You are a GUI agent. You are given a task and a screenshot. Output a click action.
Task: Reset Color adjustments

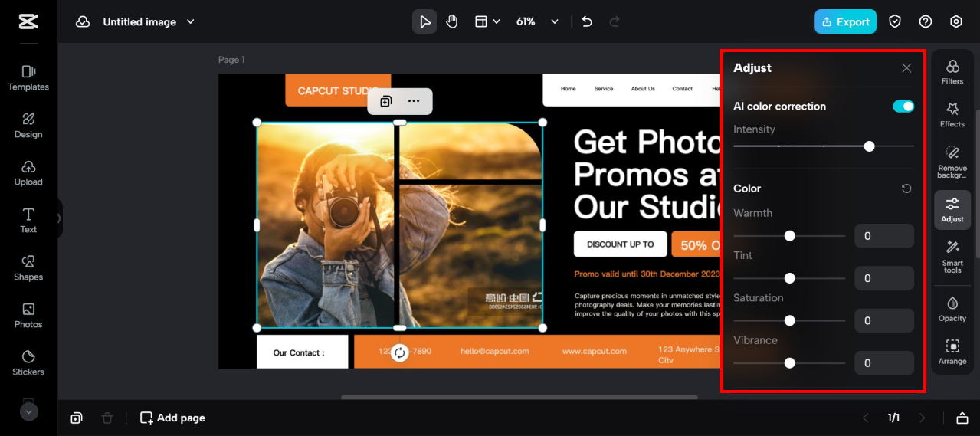[906, 188]
